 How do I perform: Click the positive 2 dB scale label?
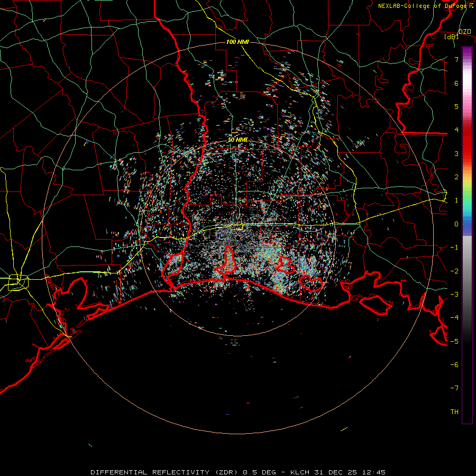click(x=456, y=177)
